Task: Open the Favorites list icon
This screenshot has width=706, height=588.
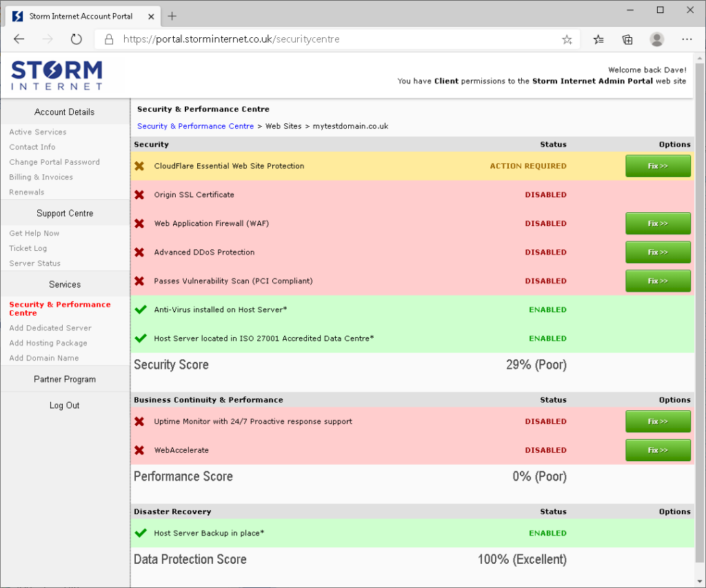Action: coord(598,39)
